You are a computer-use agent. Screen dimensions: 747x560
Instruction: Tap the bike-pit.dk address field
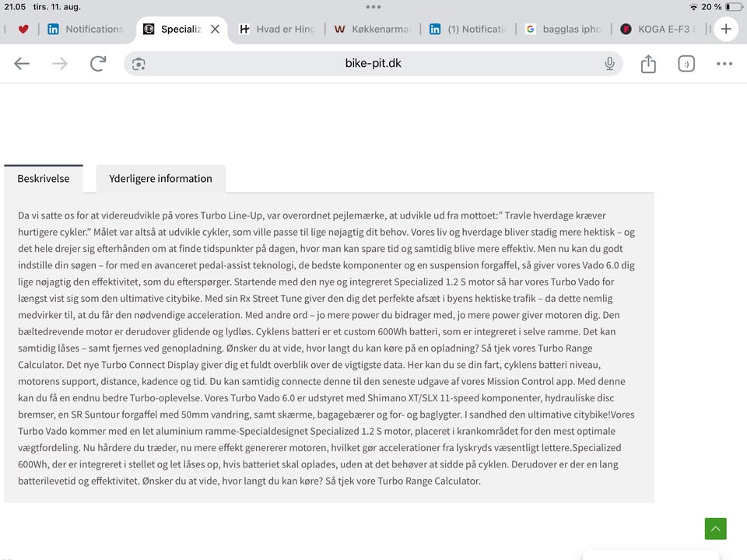pyautogui.click(x=373, y=63)
